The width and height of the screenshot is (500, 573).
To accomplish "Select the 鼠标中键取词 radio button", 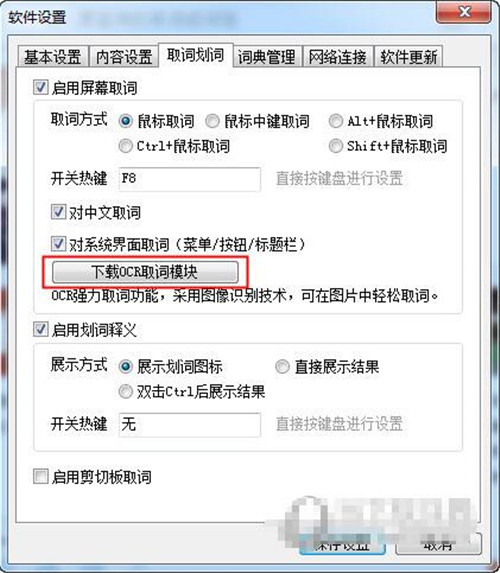I will (212, 121).
